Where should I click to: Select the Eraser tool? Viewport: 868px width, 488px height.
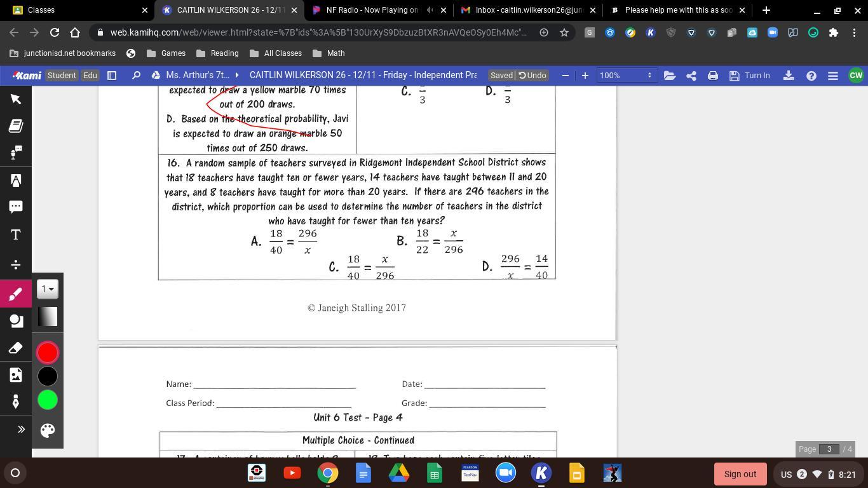16,348
